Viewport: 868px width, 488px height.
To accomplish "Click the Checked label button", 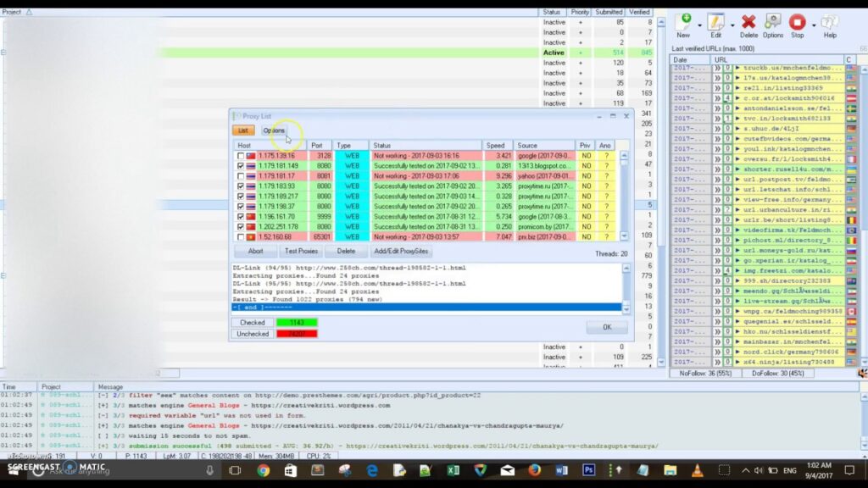I will pos(252,323).
